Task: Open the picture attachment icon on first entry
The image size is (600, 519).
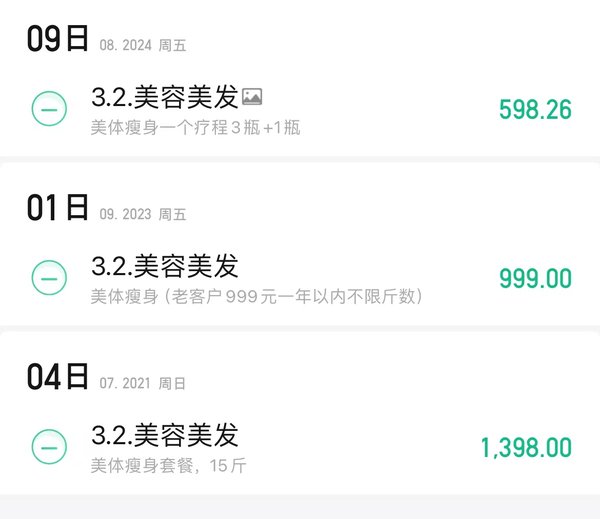Action: [252, 97]
